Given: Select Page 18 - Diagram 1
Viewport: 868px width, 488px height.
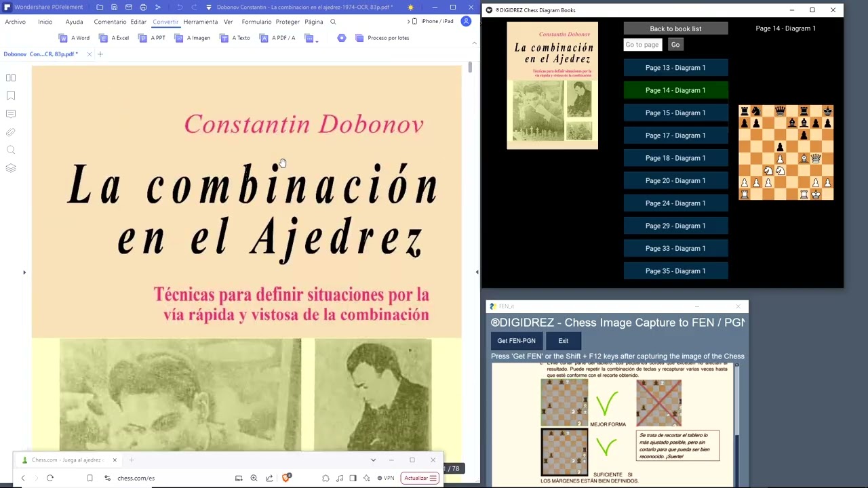Looking at the screenshot, I should 676,158.
